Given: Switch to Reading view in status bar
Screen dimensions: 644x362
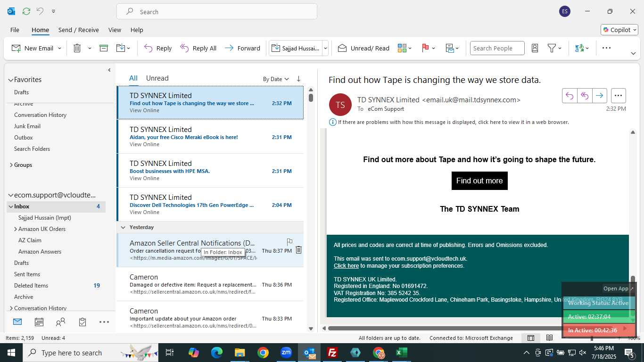Looking at the screenshot, I should [550, 337].
